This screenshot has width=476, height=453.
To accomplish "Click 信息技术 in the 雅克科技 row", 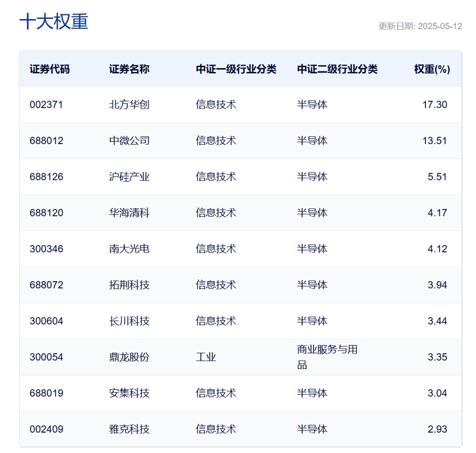I will point(216,429).
